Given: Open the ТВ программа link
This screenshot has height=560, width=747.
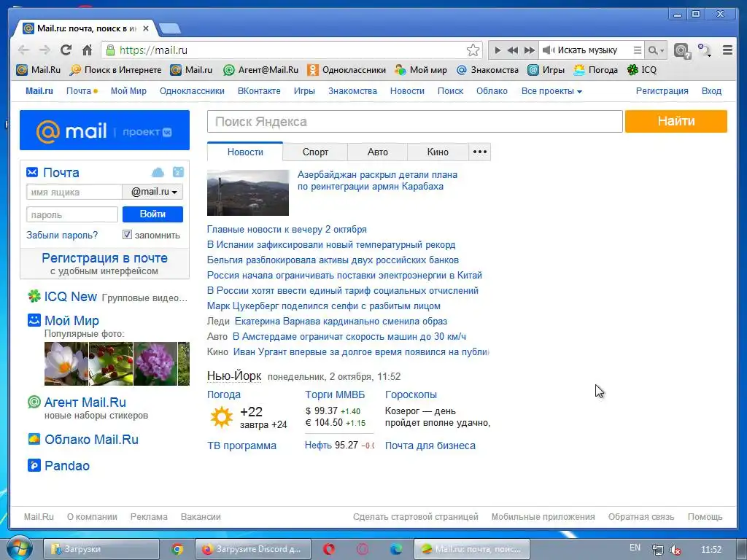Looking at the screenshot, I should coord(241,446).
